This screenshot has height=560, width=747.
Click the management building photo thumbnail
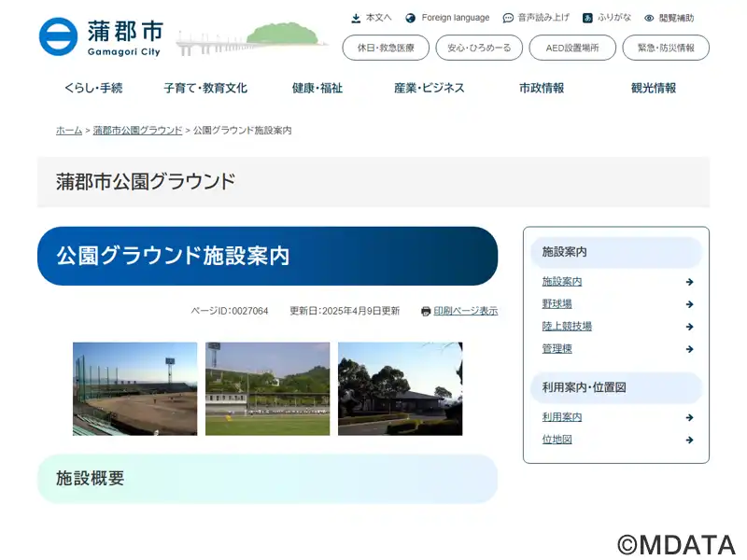(x=401, y=389)
